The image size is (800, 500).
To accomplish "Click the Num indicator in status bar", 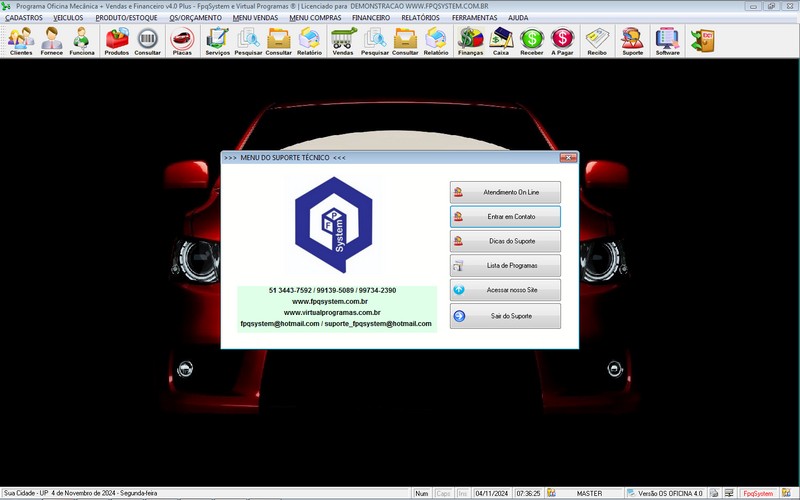I will (x=421, y=493).
